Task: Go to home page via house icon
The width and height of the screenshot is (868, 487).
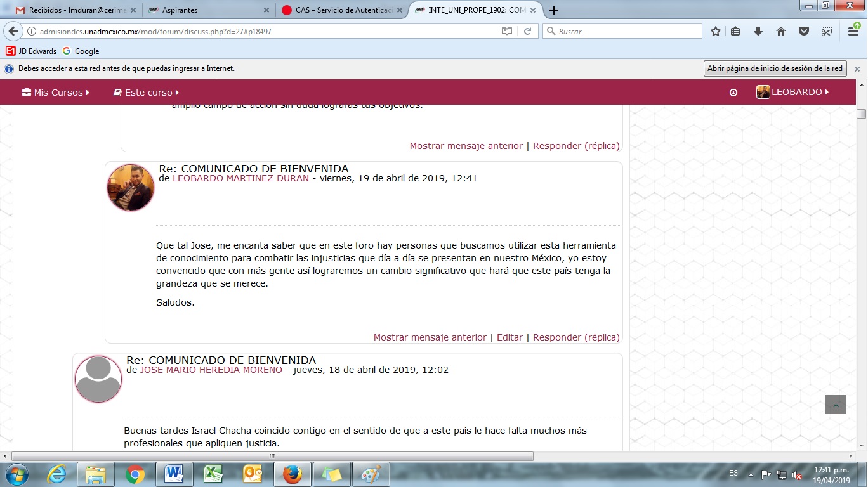Action: pyautogui.click(x=781, y=31)
